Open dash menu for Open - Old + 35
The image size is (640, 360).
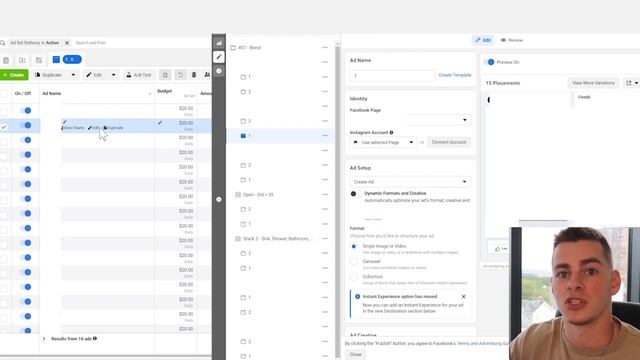click(x=325, y=195)
